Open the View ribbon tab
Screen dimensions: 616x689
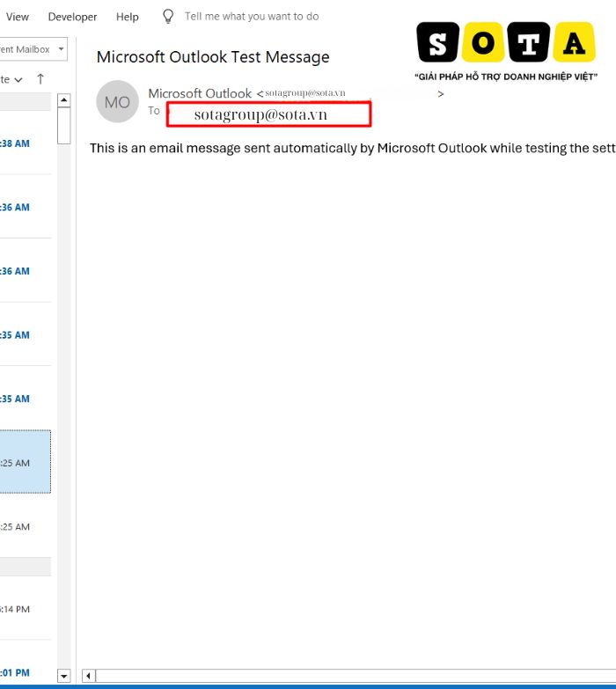(x=17, y=17)
